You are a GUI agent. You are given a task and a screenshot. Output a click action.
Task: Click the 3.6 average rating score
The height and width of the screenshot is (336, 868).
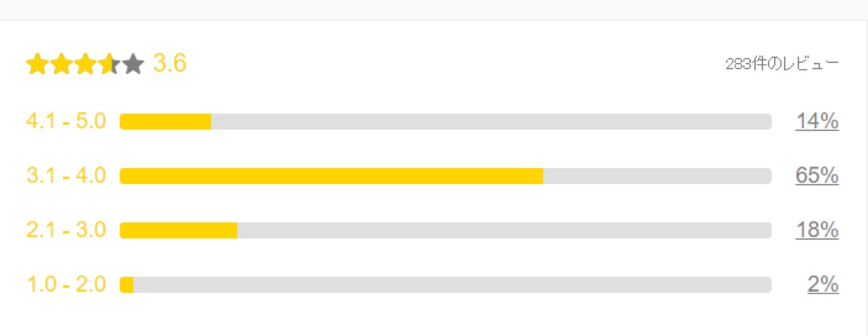pyautogui.click(x=170, y=64)
